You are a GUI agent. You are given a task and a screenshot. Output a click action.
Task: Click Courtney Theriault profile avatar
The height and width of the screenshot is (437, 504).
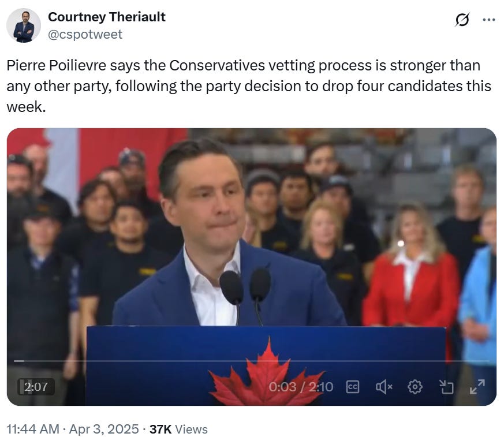tap(24, 25)
